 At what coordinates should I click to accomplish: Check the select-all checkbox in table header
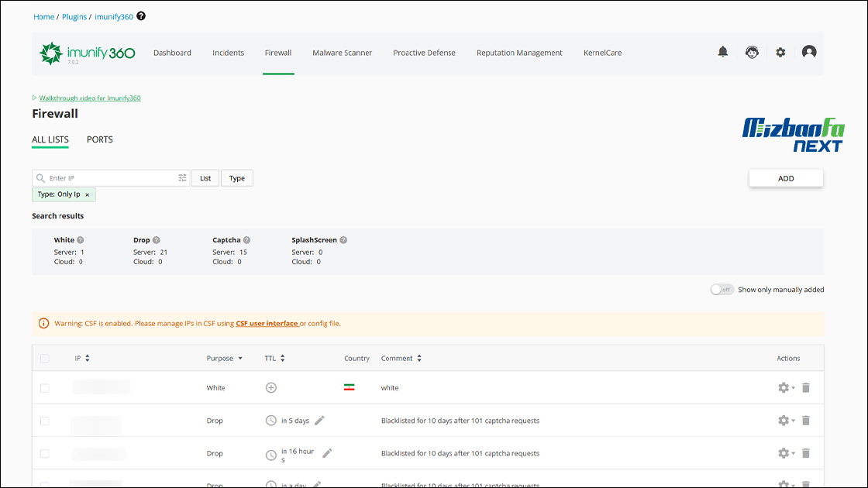pyautogui.click(x=44, y=359)
